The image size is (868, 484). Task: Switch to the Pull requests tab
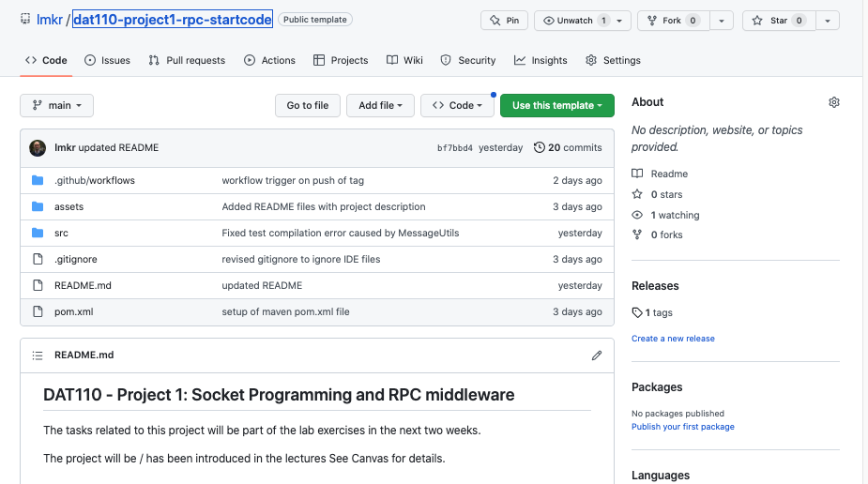pos(187,60)
